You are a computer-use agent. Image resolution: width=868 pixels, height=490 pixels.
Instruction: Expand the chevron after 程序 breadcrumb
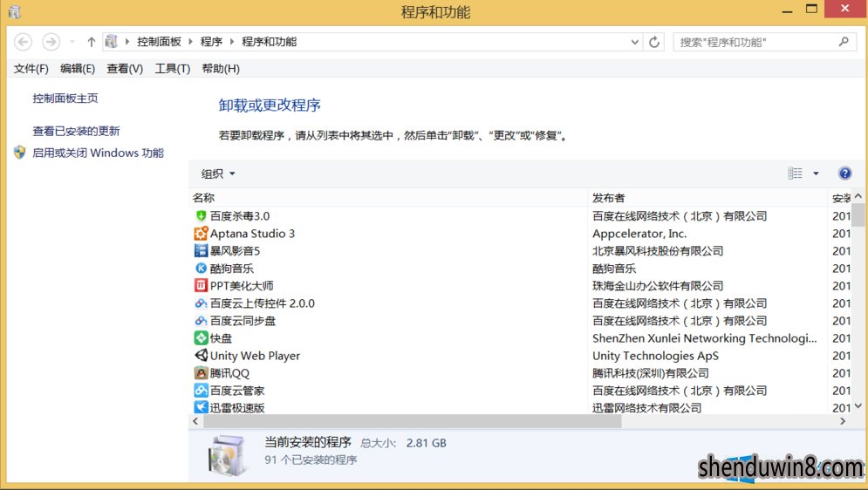click(231, 42)
